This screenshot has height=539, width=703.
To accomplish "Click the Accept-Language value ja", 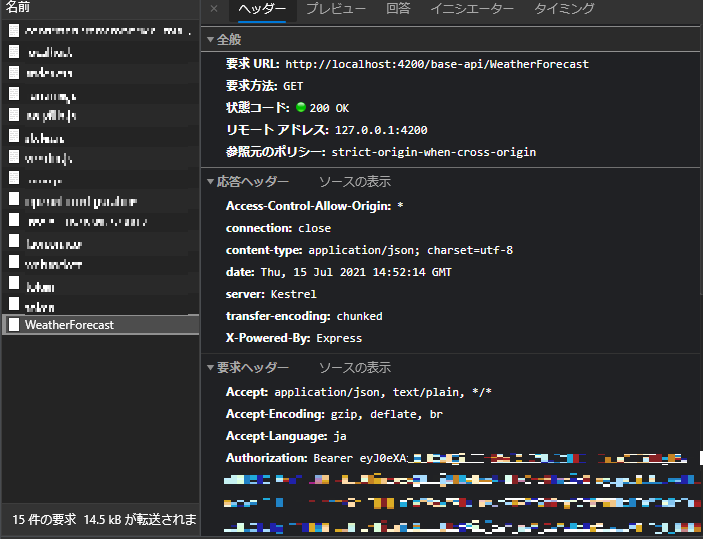I will click(340, 436).
